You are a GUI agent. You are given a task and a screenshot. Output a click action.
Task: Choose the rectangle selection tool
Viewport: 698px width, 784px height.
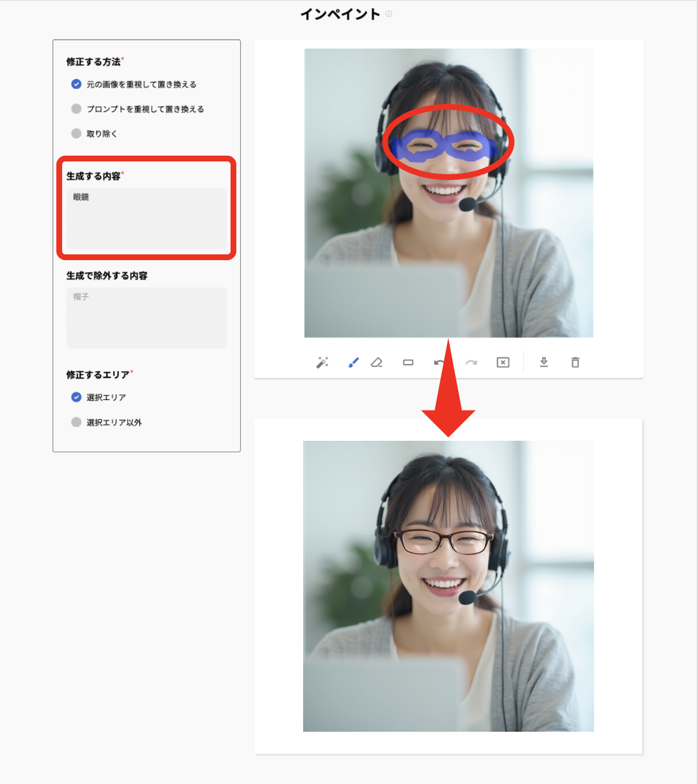click(408, 362)
